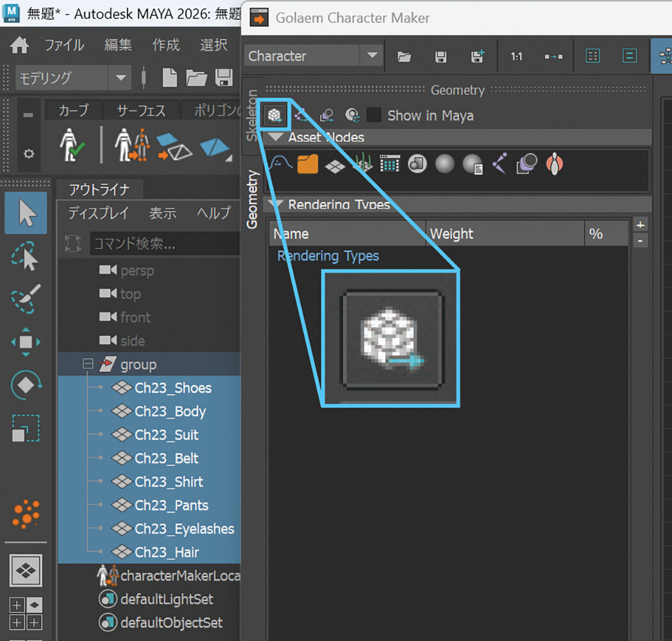Click the Name column header
This screenshot has height=641, width=672.
[x=347, y=233]
